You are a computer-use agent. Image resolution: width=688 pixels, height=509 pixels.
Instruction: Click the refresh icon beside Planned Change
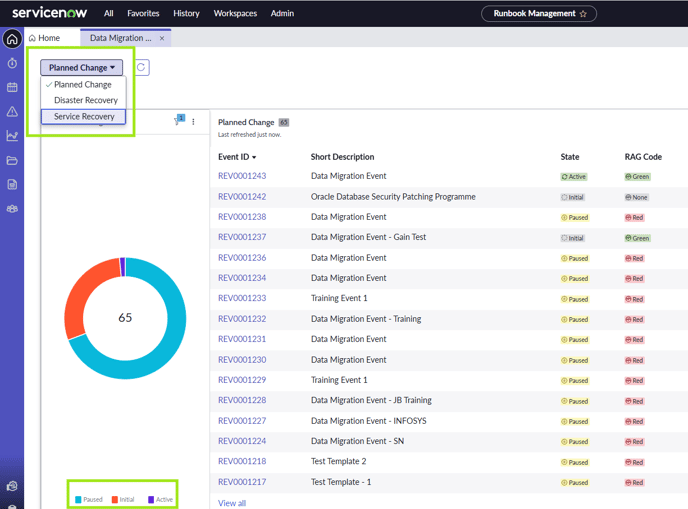point(141,67)
